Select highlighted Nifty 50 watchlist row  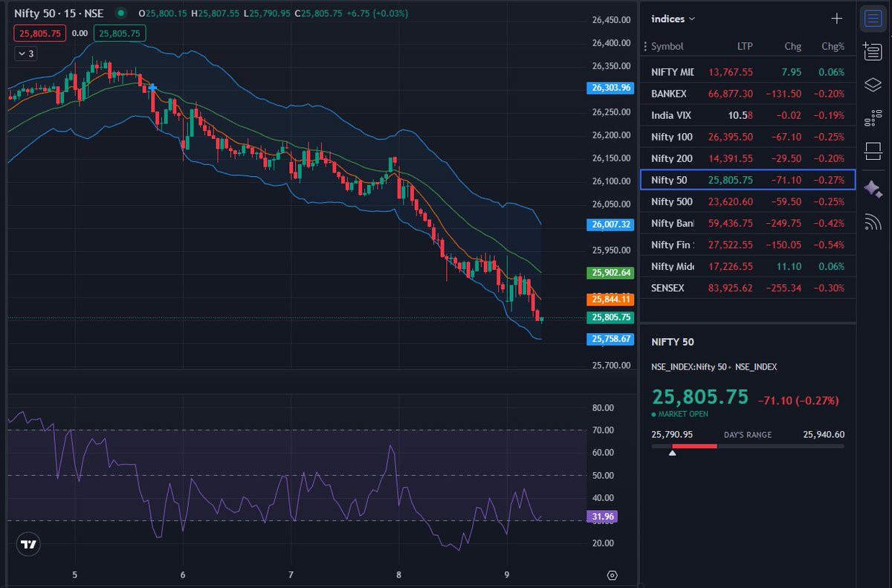point(748,180)
